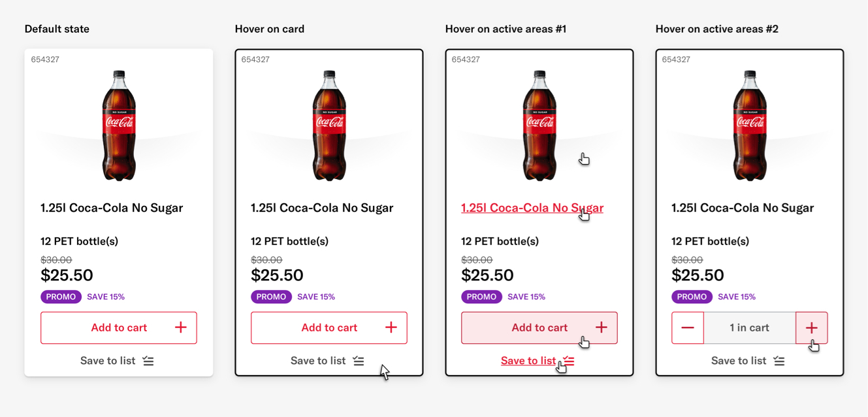Click PROMO badge in Default state card
This screenshot has width=868, height=417.
tap(61, 297)
